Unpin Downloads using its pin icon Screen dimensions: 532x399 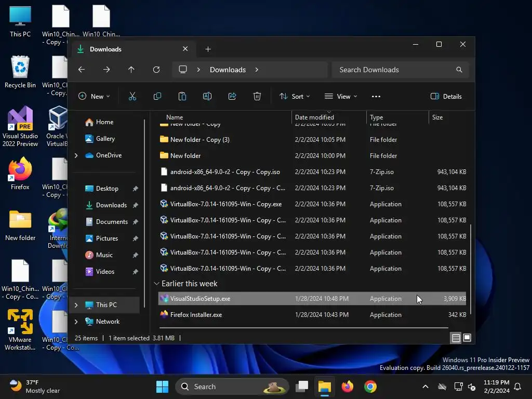tap(136, 205)
